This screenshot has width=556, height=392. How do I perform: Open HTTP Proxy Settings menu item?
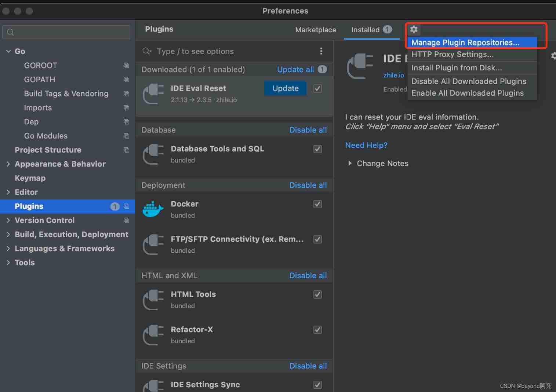[472, 54]
